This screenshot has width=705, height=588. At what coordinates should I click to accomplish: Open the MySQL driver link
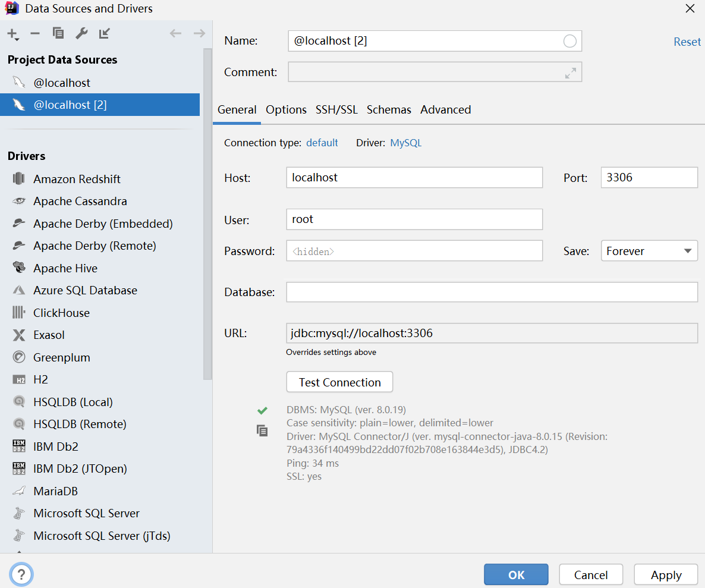[x=405, y=143]
